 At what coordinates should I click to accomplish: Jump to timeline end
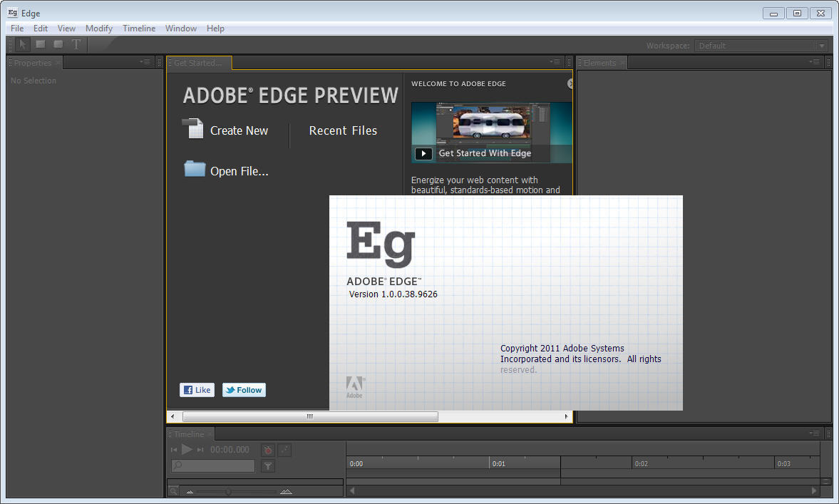pyautogui.click(x=200, y=450)
